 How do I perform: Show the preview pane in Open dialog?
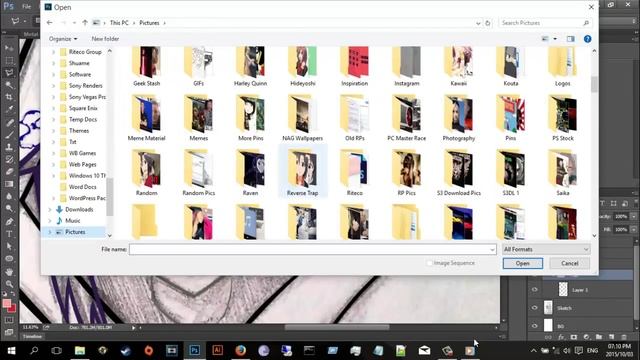[x=570, y=39]
